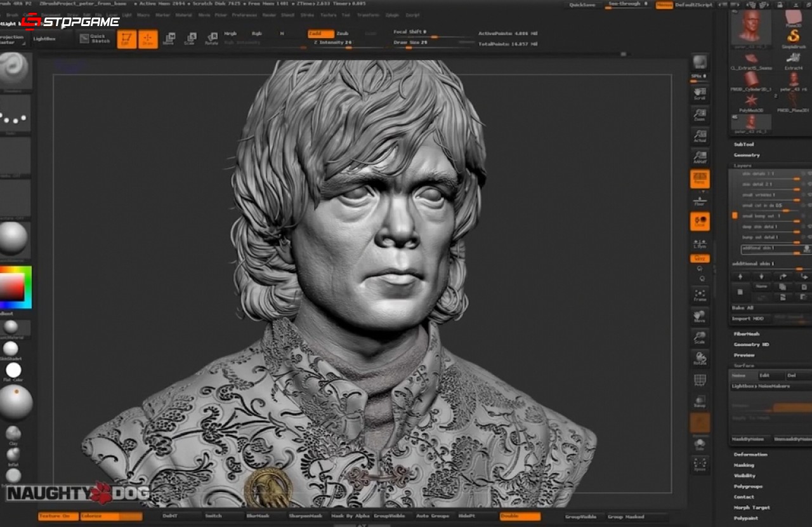
Task: Pick a color in the color picker square
Action: pos(11,288)
